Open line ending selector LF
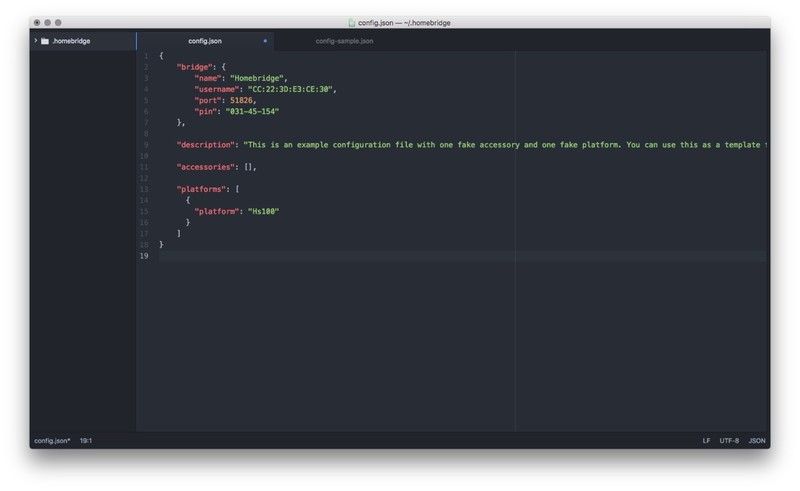Viewport: 800px width, 491px height. pyautogui.click(x=706, y=440)
